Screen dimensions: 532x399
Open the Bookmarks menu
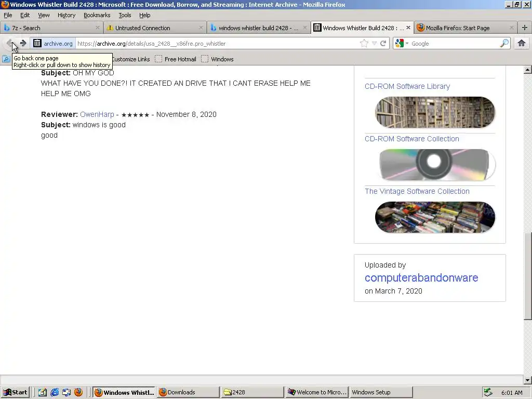point(97,15)
